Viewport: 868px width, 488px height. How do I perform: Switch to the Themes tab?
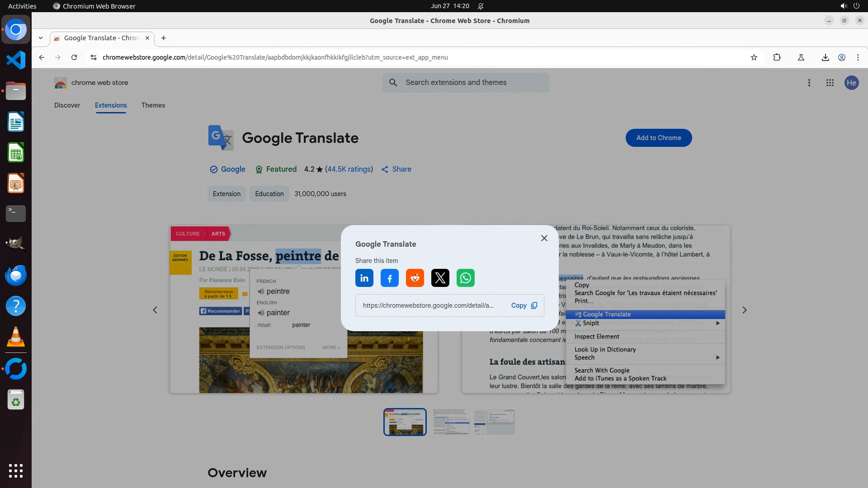click(x=153, y=105)
